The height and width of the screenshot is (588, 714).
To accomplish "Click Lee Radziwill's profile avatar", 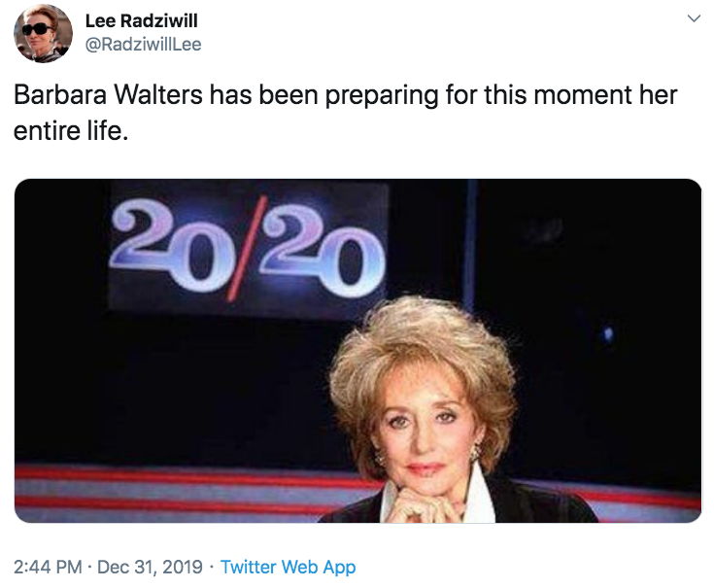I will point(43,33).
